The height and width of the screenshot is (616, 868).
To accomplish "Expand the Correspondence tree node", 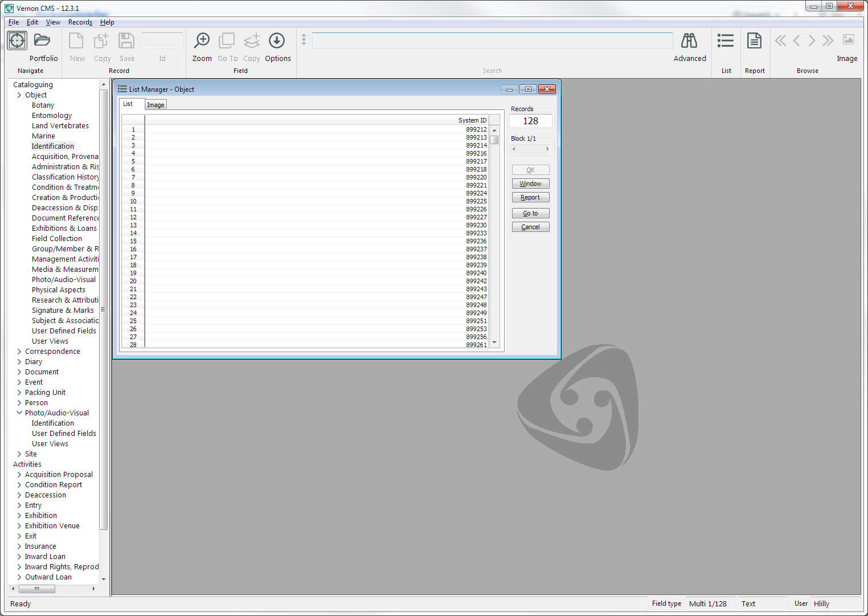I will (x=19, y=352).
